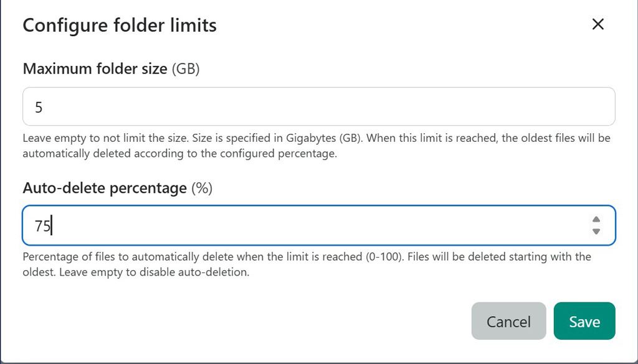The width and height of the screenshot is (638, 364).
Task: Save the folder limit settings
Action: [x=584, y=321]
